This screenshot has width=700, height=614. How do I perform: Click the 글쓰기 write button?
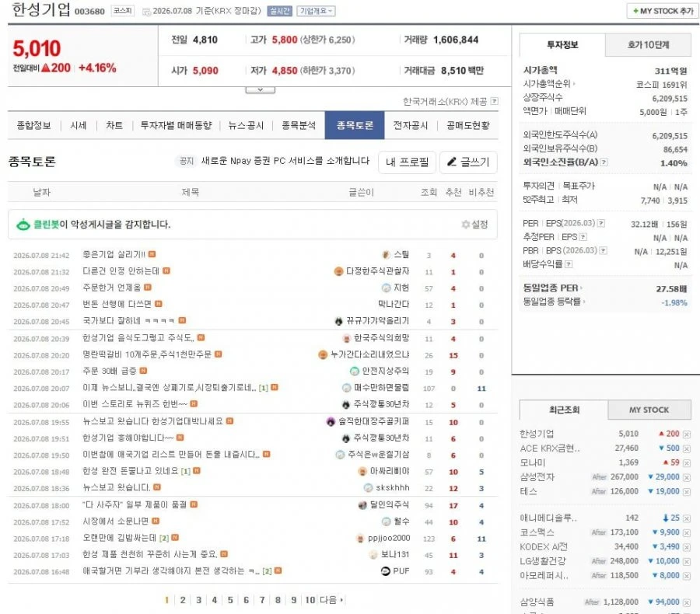tap(468, 162)
